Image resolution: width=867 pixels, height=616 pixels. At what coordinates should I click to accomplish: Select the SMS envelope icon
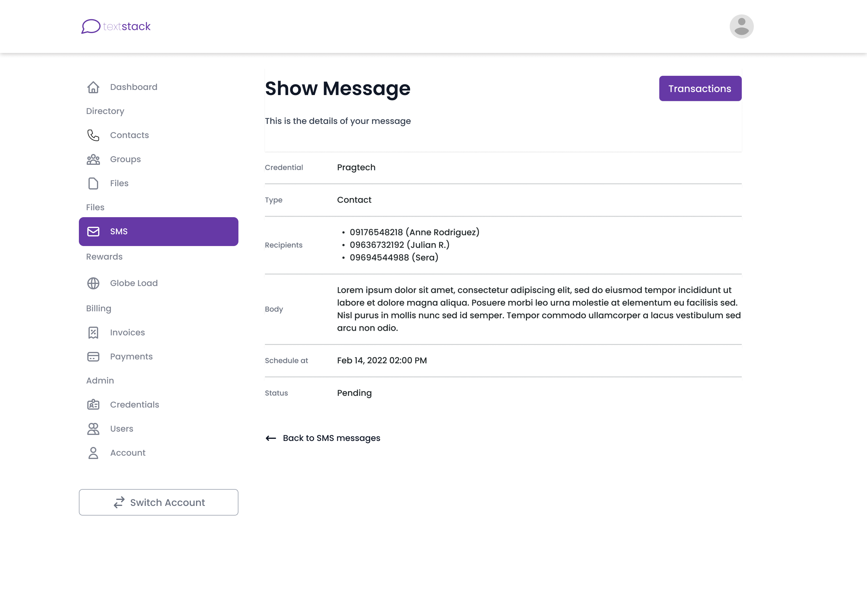click(93, 231)
